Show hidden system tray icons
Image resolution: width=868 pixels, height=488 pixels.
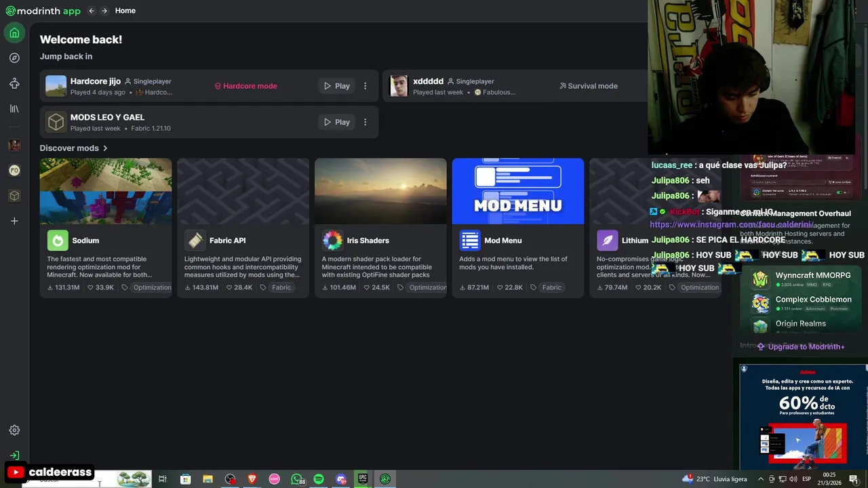click(x=760, y=479)
